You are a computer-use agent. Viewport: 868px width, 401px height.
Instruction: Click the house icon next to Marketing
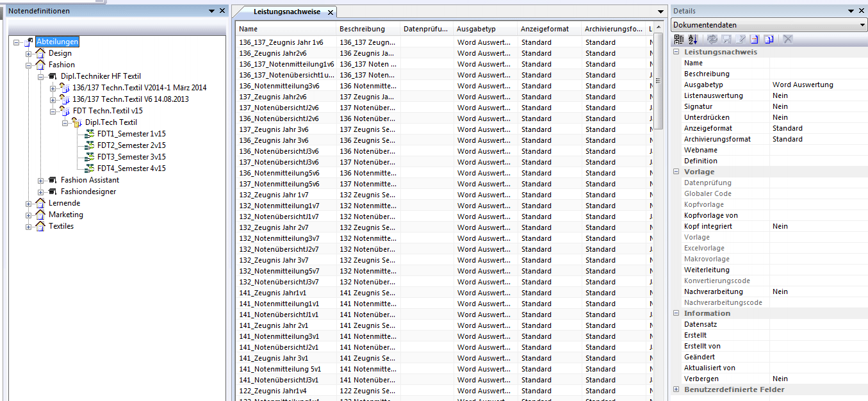click(40, 215)
